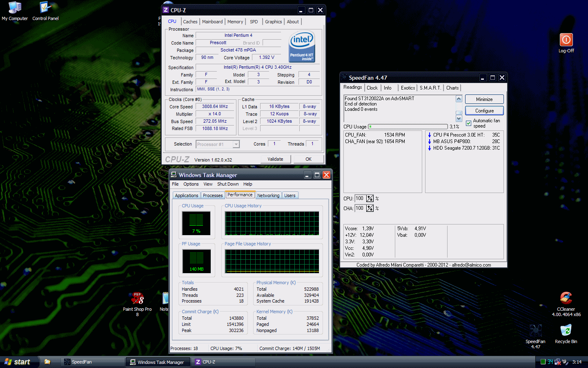The height and width of the screenshot is (368, 588).
Task: Click the Windows start button
Action: (18, 362)
